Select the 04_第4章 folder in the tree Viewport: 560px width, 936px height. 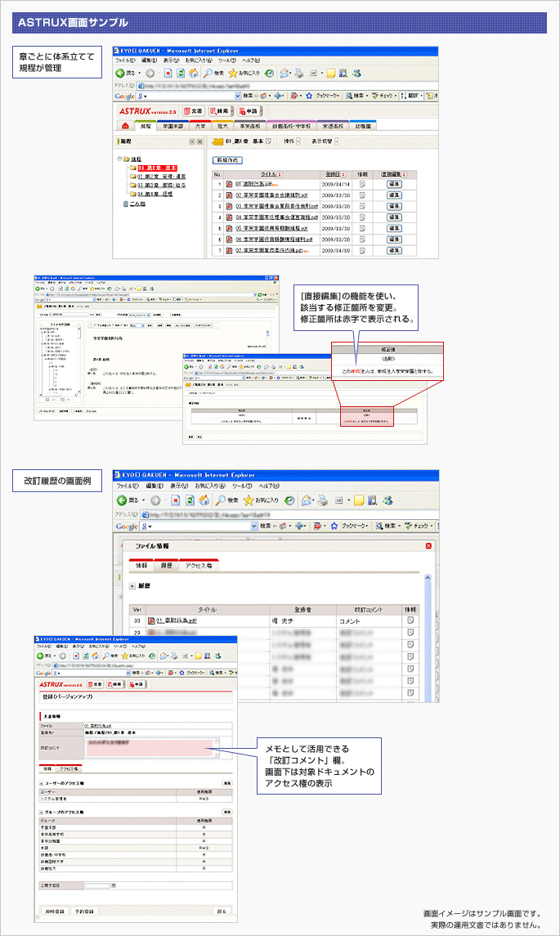coord(155,194)
